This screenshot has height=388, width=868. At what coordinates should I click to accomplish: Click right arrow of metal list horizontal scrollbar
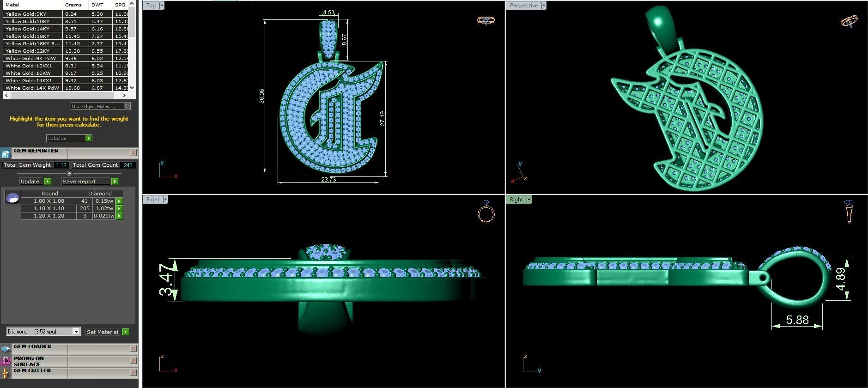(124, 95)
